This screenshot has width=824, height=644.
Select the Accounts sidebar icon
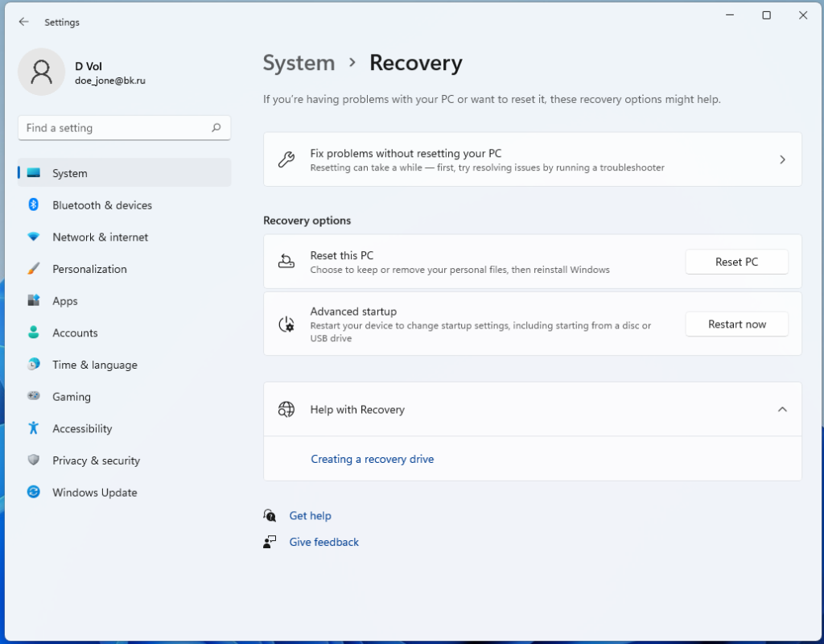click(x=34, y=332)
